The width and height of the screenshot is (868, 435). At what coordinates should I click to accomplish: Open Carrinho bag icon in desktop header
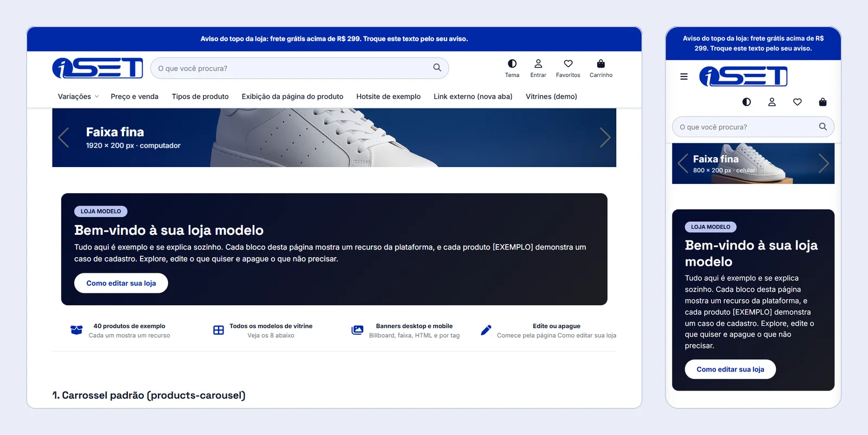pos(601,64)
